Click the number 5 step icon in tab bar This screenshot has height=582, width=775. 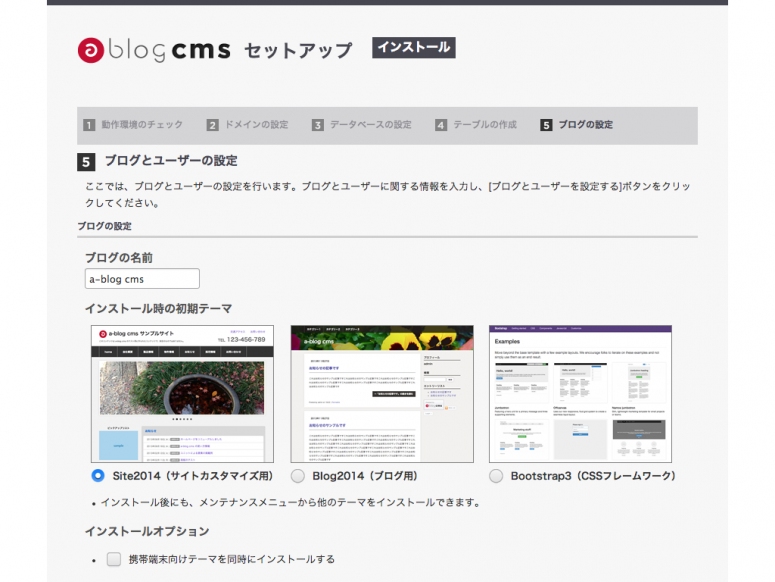[546, 125]
